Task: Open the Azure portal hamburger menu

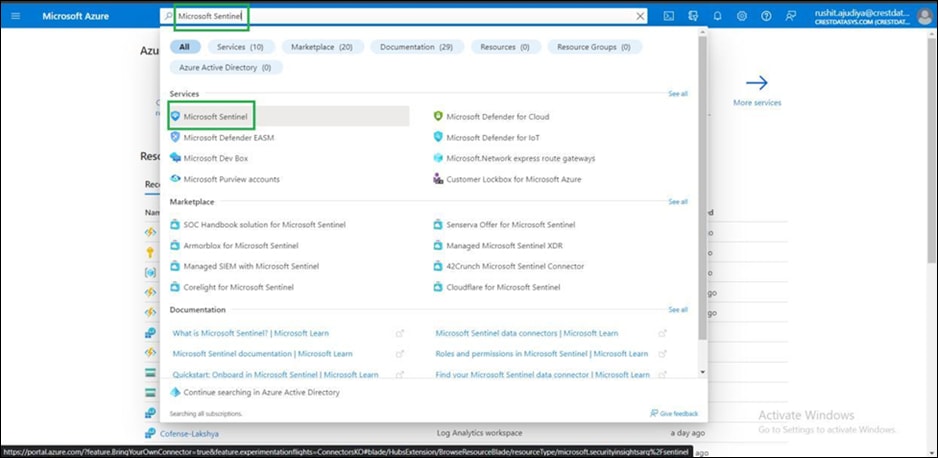Action: [16, 16]
